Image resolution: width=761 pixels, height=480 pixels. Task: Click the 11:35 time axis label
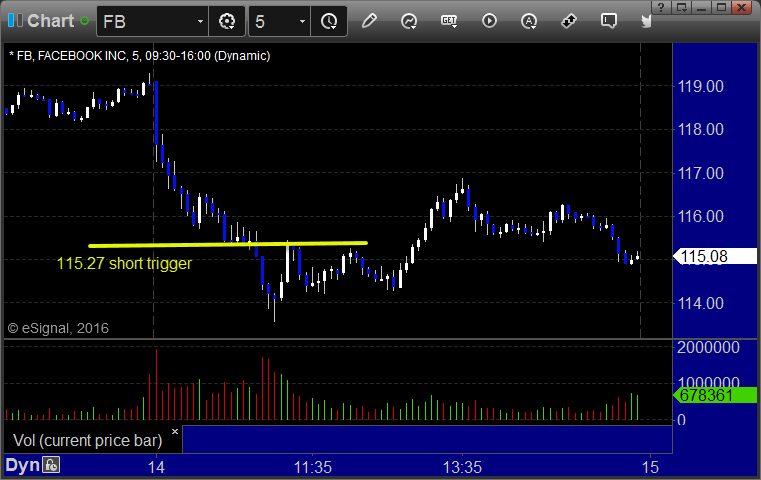(313, 467)
